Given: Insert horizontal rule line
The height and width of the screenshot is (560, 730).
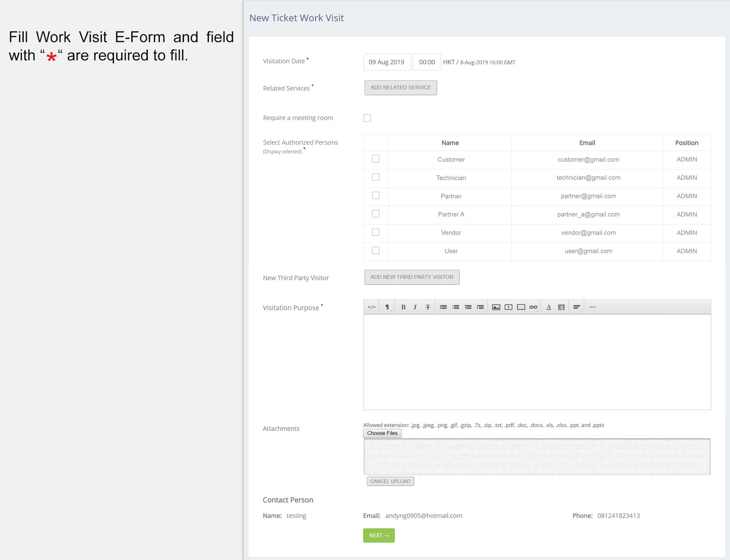Looking at the screenshot, I should tap(592, 307).
